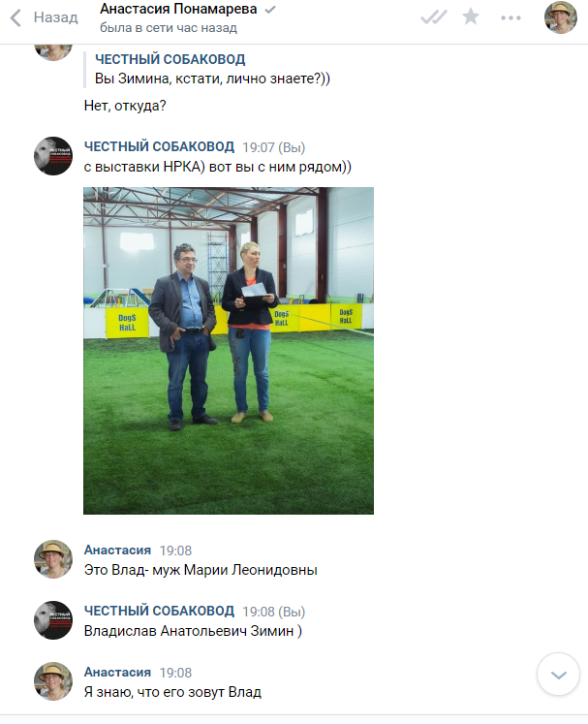Open Anastasia's profile avatar in header
Screen dimensions: 588x724
pyautogui.click(x=561, y=17)
